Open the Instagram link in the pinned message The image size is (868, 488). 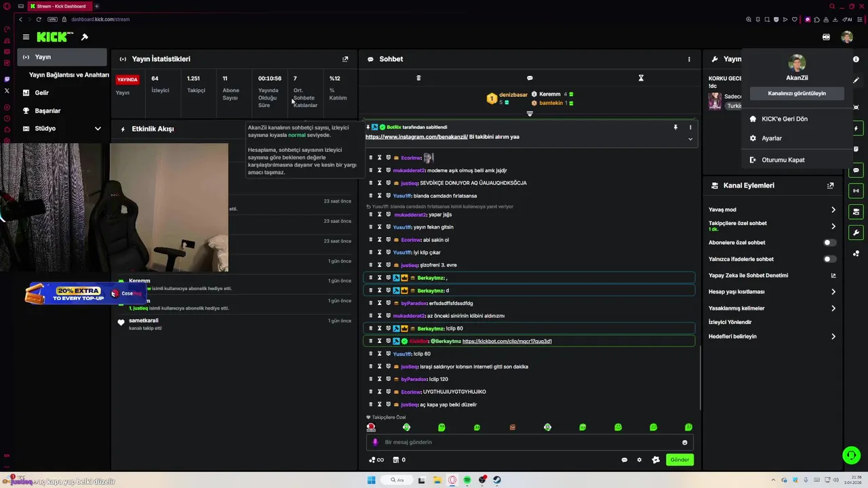[416, 137]
